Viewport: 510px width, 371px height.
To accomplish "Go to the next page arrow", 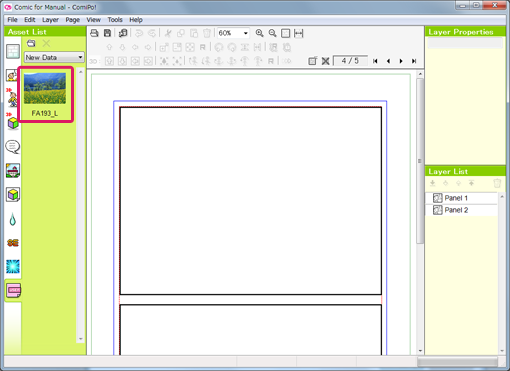I will (x=401, y=61).
